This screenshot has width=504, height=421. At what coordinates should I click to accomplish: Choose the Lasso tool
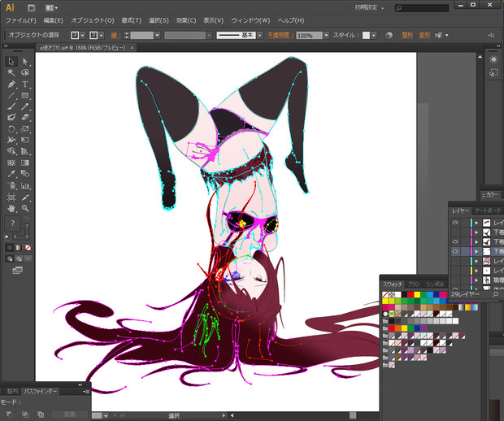pyautogui.click(x=25, y=72)
